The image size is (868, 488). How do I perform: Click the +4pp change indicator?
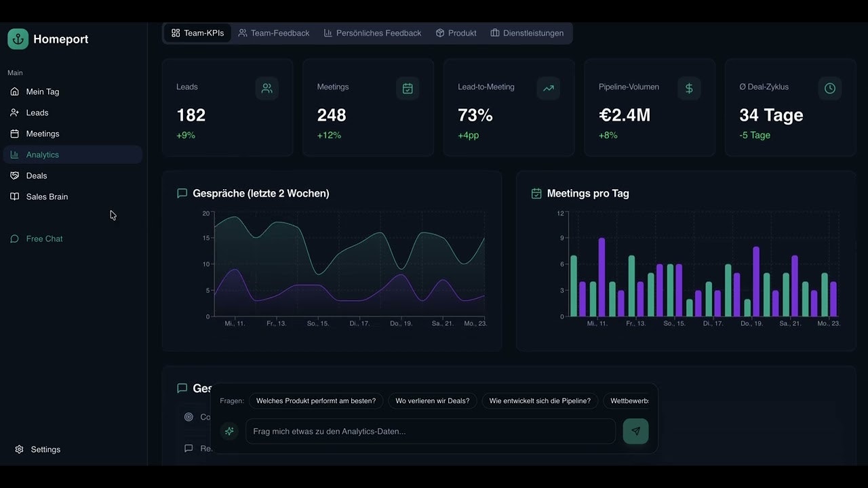[x=469, y=135]
